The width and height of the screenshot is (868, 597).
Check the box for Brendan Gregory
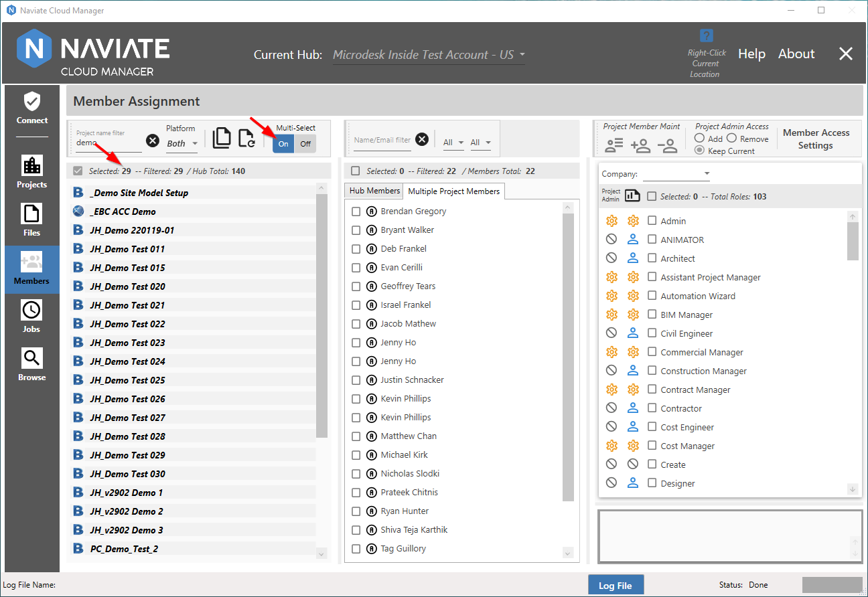356,211
